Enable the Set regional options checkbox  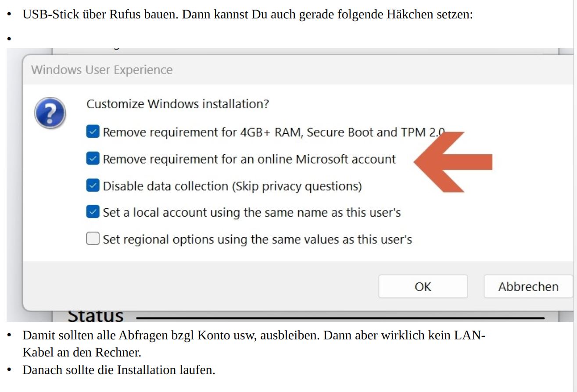93,239
